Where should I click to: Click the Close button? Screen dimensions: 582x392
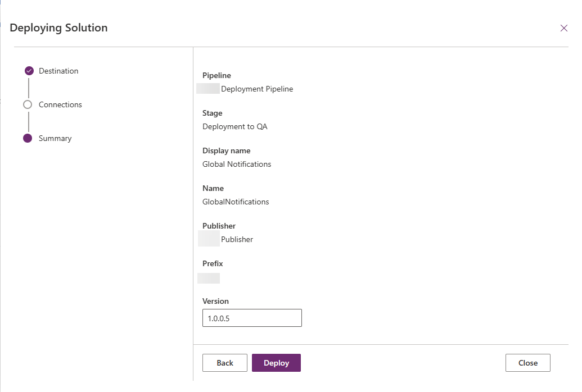click(x=528, y=363)
